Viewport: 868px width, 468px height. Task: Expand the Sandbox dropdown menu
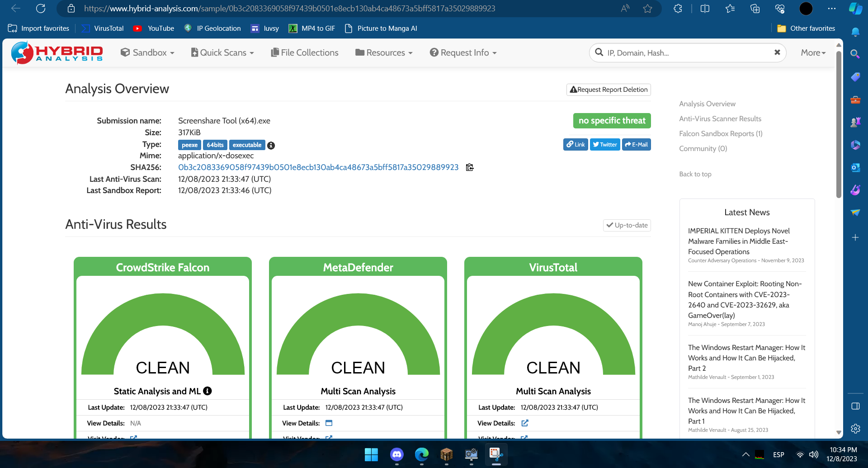point(147,52)
